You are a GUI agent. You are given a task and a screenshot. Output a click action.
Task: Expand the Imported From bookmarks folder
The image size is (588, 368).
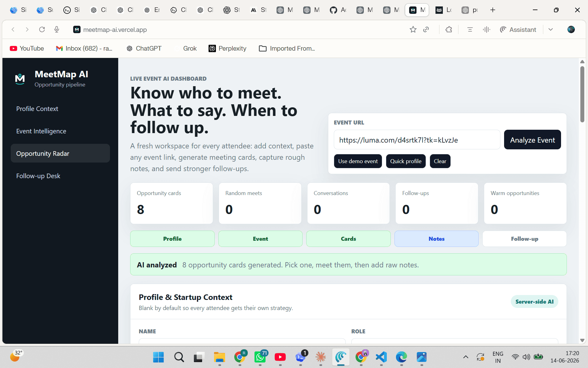[x=287, y=48]
